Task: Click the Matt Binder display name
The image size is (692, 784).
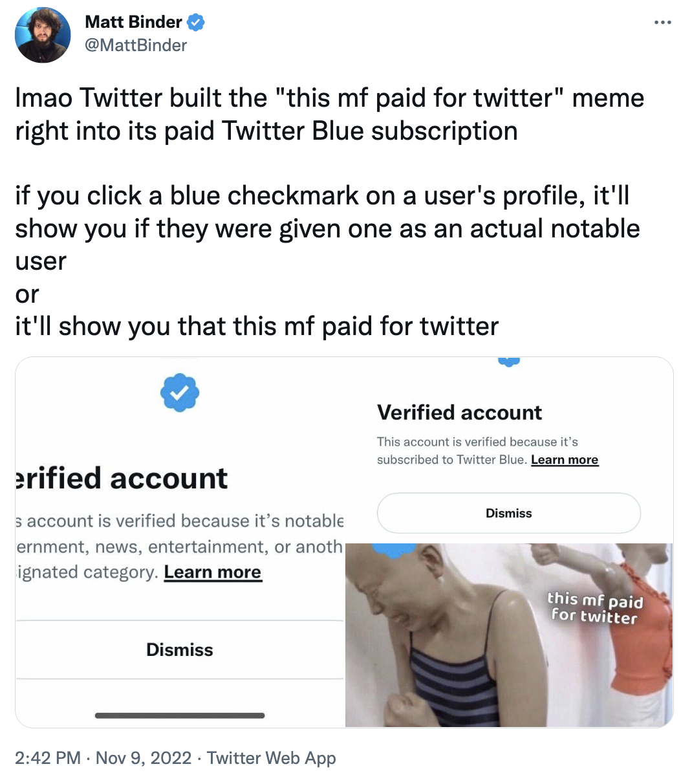Action: 133,21
